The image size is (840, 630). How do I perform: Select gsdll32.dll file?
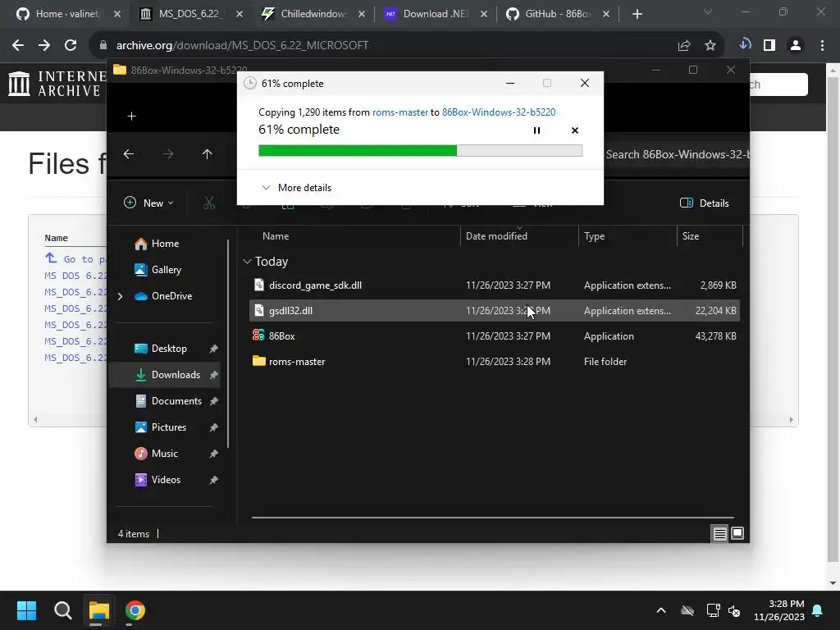[x=495, y=311]
